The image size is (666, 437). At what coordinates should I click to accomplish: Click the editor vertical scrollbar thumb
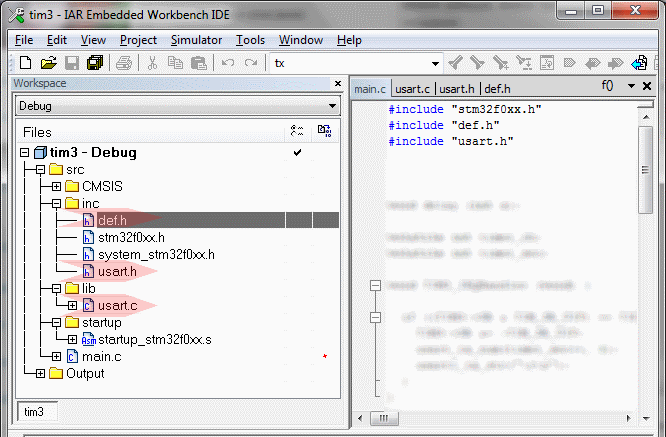pyautogui.click(x=645, y=170)
